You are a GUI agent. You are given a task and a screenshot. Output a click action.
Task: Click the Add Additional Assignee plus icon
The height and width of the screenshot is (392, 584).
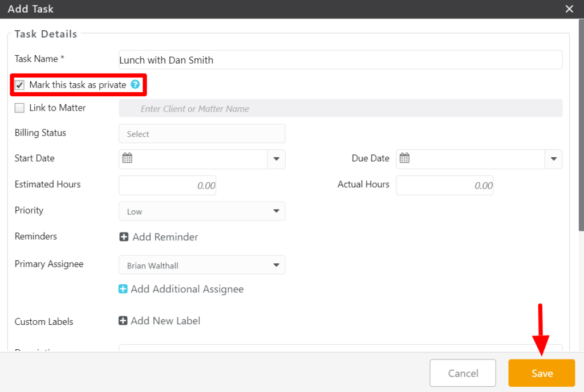(x=123, y=289)
